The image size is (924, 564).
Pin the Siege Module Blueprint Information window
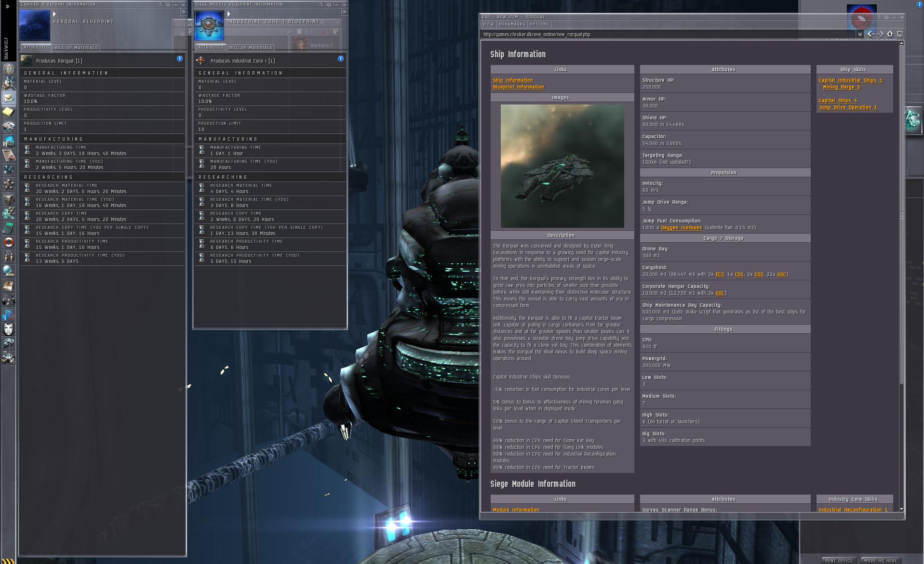(329, 4)
